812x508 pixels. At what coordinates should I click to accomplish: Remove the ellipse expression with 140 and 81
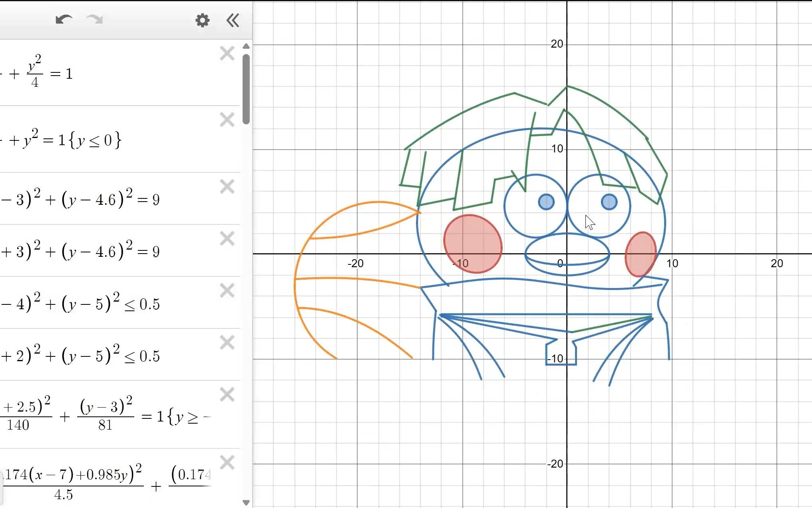tap(227, 394)
